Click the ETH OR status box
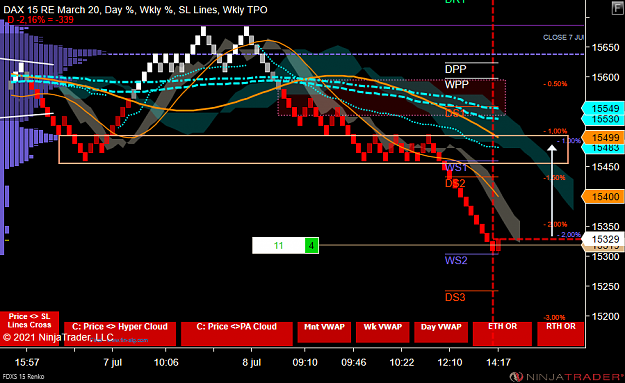This screenshot has height=383, width=625. point(502,334)
